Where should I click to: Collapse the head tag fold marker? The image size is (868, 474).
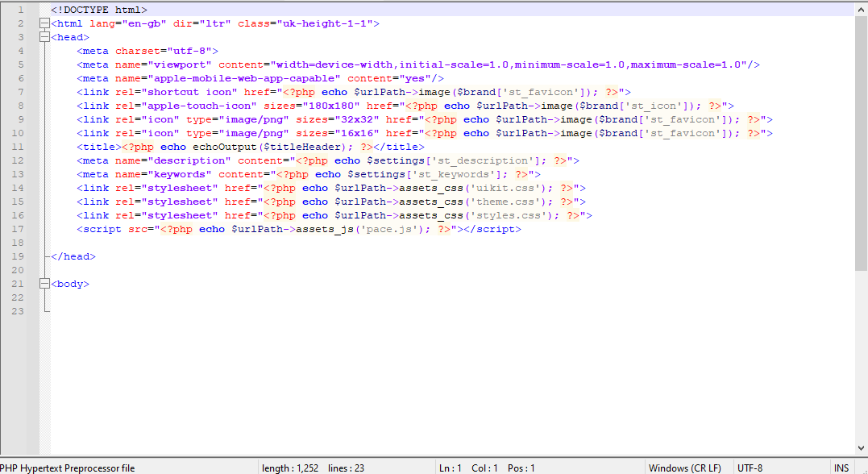44,37
